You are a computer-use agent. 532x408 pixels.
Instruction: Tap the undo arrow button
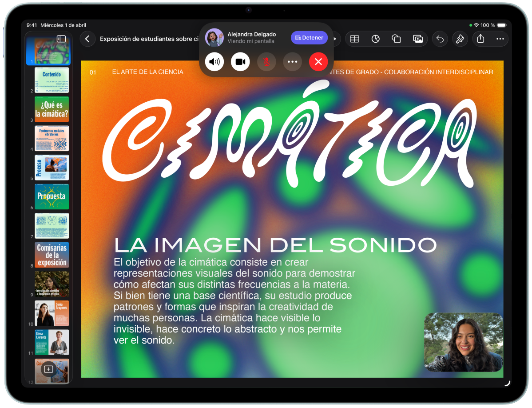tap(440, 39)
